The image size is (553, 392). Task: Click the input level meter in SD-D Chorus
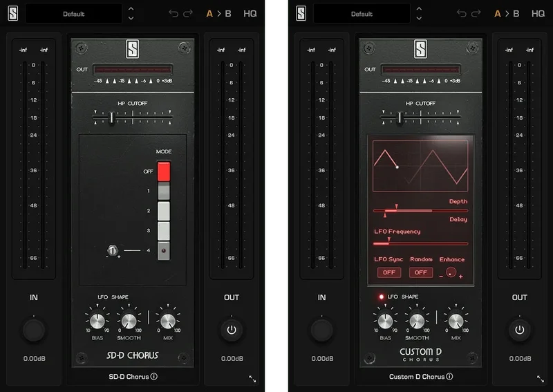click(x=34, y=159)
